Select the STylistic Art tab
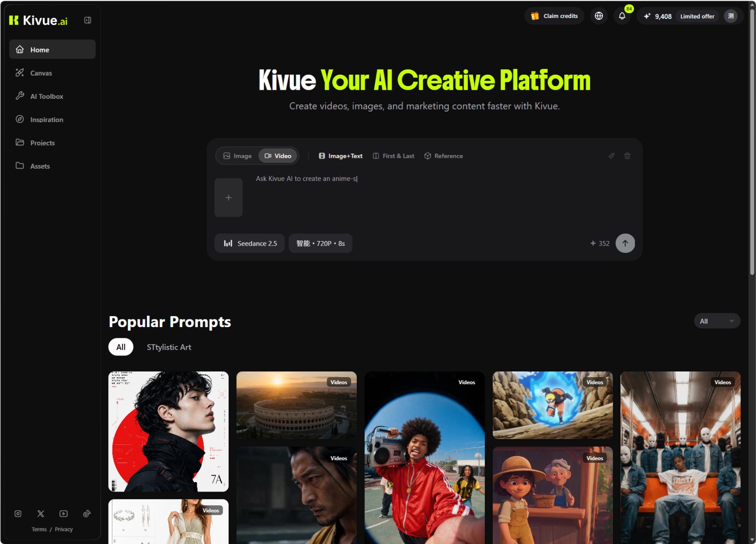Viewport: 756px width, 544px height. tap(169, 347)
